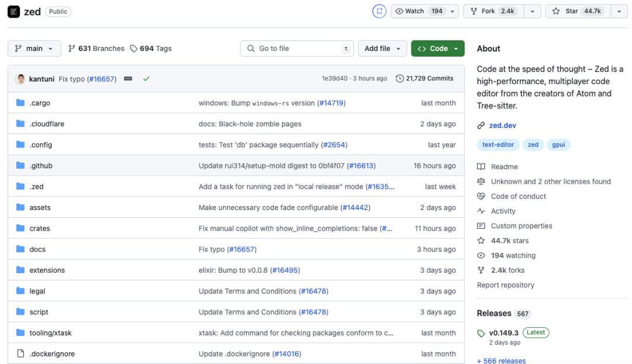Click the link icon beside zed.dev
Screen dimensions: 632x364
click(481, 125)
